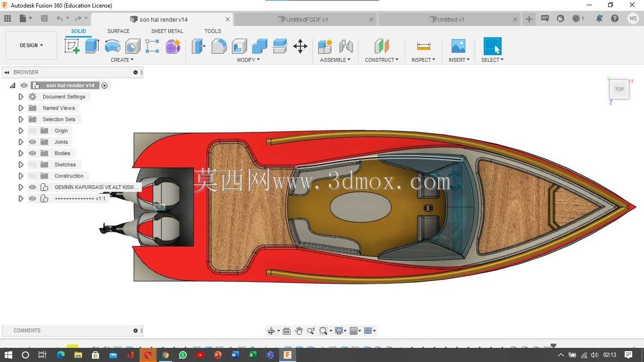Screen dimensions: 644x362
Task: Toggle visibility of son hal render v14 root
Action: point(24,85)
